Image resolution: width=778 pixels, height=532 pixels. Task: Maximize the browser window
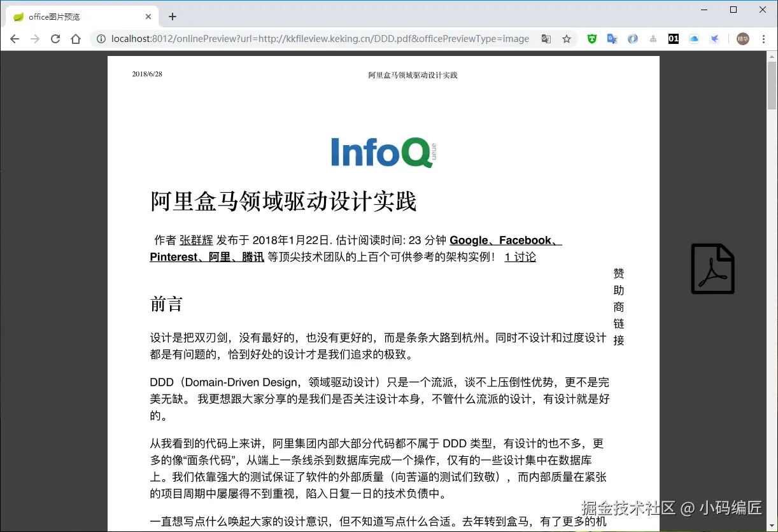(x=733, y=10)
